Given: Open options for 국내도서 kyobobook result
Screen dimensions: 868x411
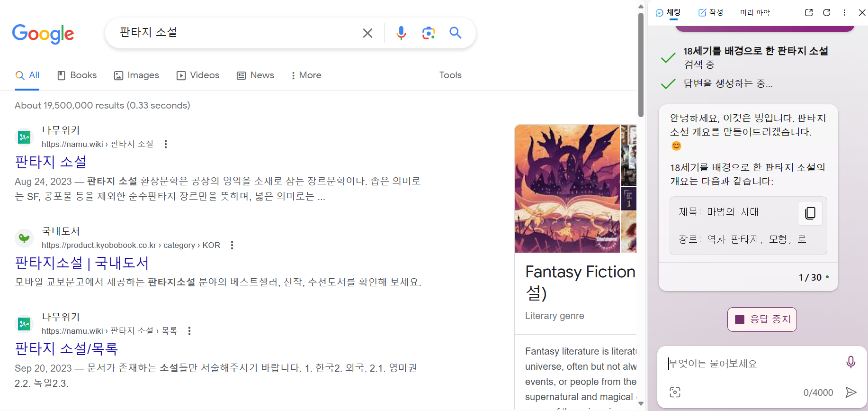Looking at the screenshot, I should (x=232, y=245).
